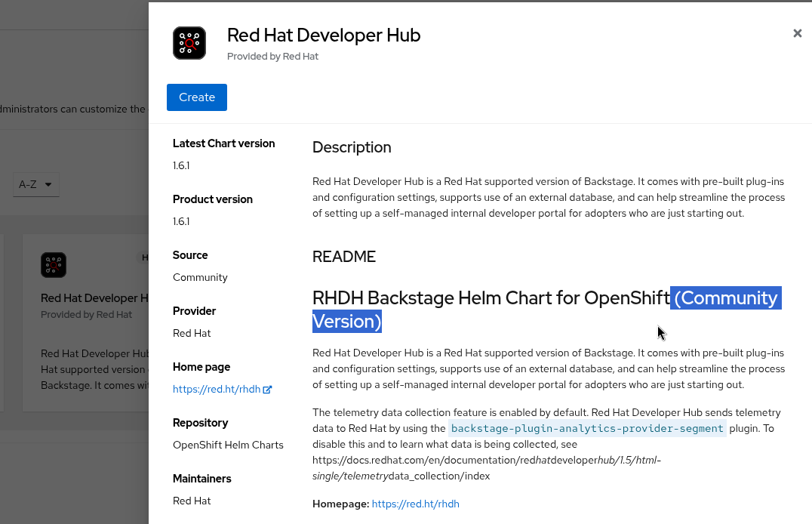Image resolution: width=812 pixels, height=524 pixels.
Task: Click the Provider label
Action: click(x=194, y=311)
